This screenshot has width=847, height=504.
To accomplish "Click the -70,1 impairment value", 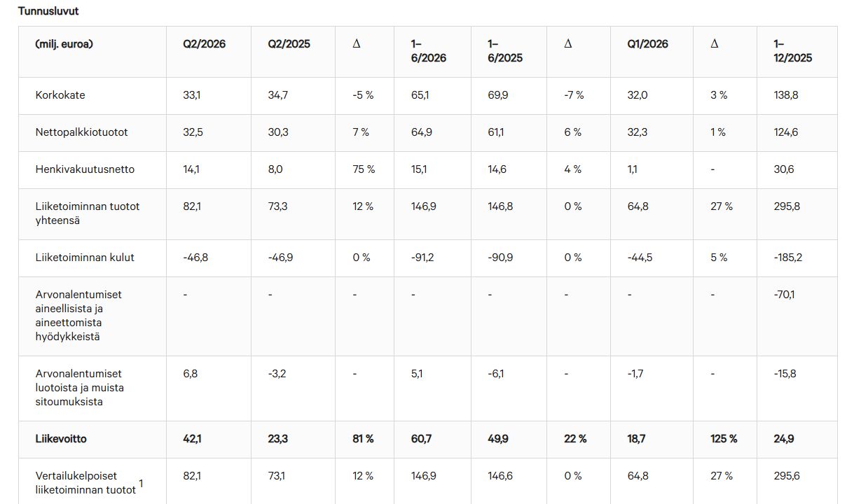I will click(x=784, y=295).
